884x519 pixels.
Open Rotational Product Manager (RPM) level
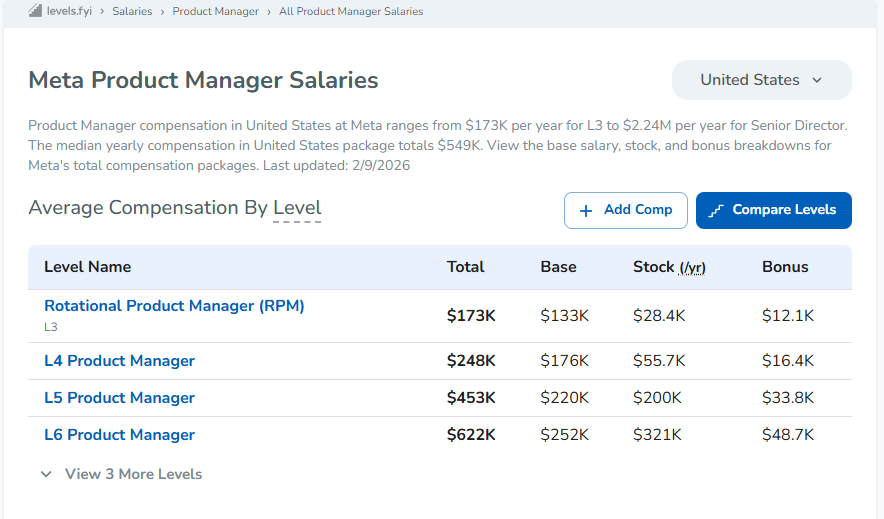(174, 306)
